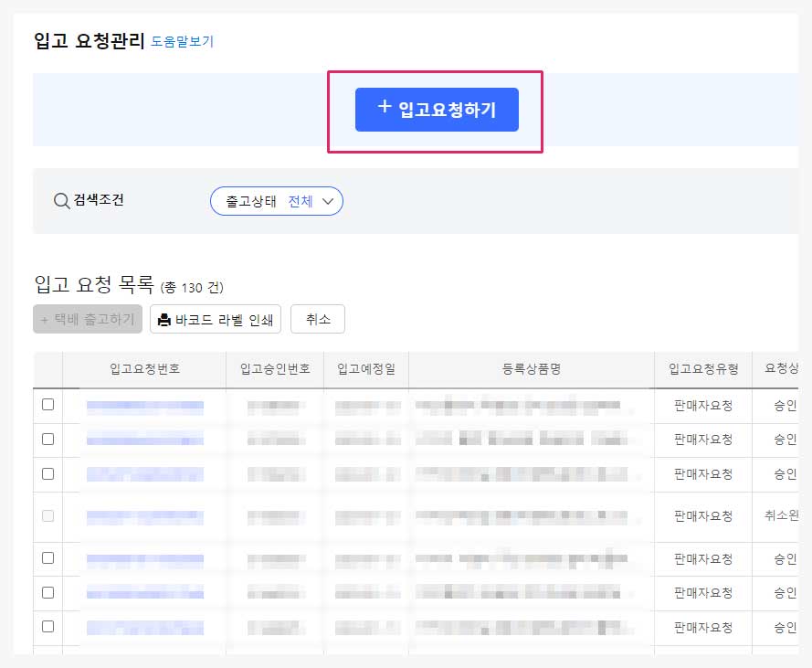Check the third row's checkbox
The image size is (812, 668).
48,473
